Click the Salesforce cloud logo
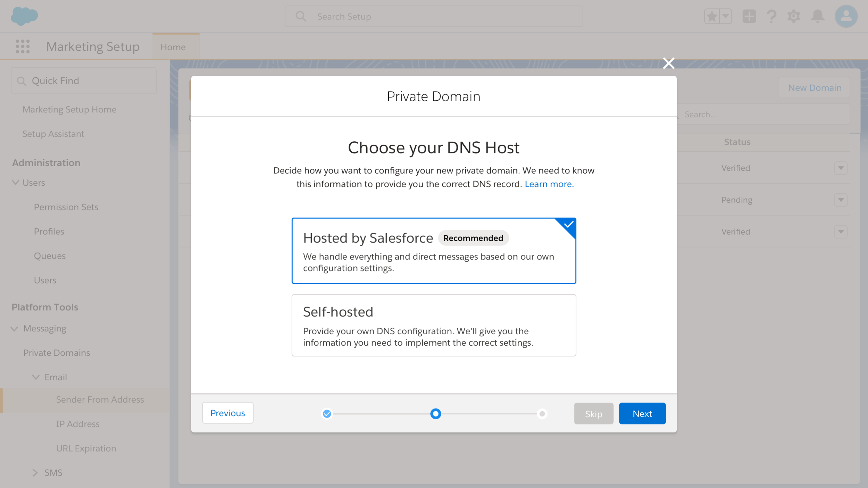Image resolution: width=868 pixels, height=488 pixels. click(x=24, y=16)
